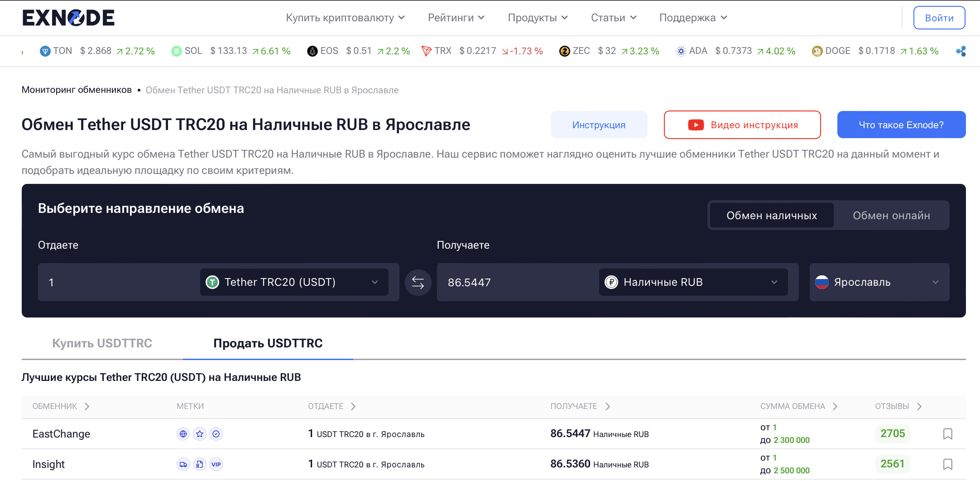Click the TRX coin icon in ticker
Screen dimensions: 980x481
[x=427, y=51]
